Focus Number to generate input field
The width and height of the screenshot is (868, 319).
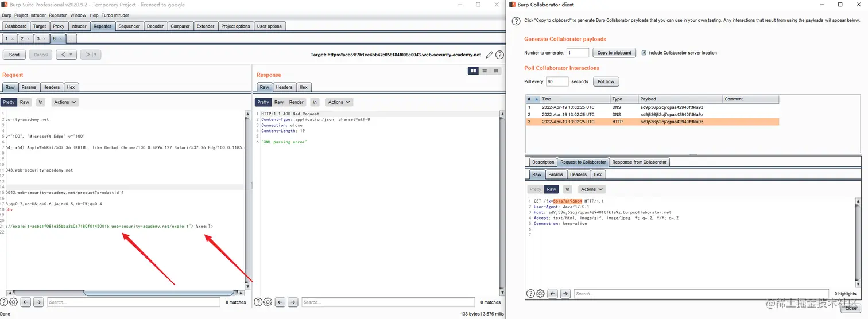578,53
